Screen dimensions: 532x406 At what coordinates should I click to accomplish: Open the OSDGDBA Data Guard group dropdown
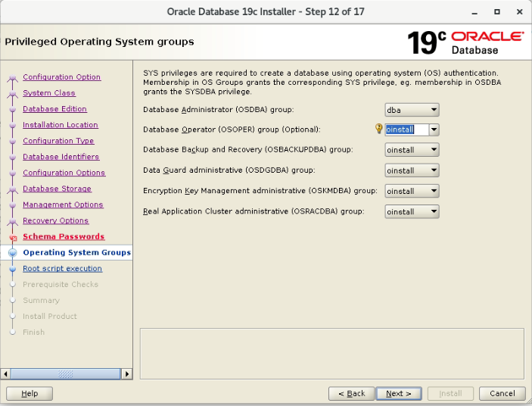tap(412, 170)
